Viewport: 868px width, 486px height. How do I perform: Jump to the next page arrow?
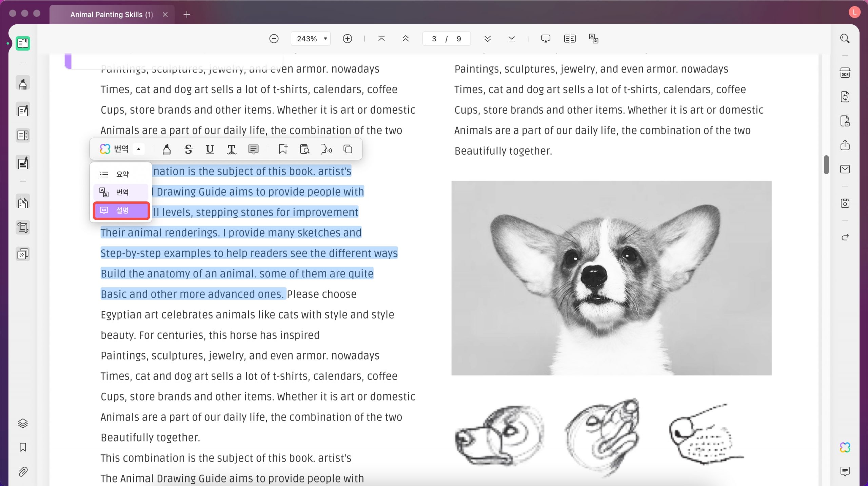pyautogui.click(x=488, y=39)
